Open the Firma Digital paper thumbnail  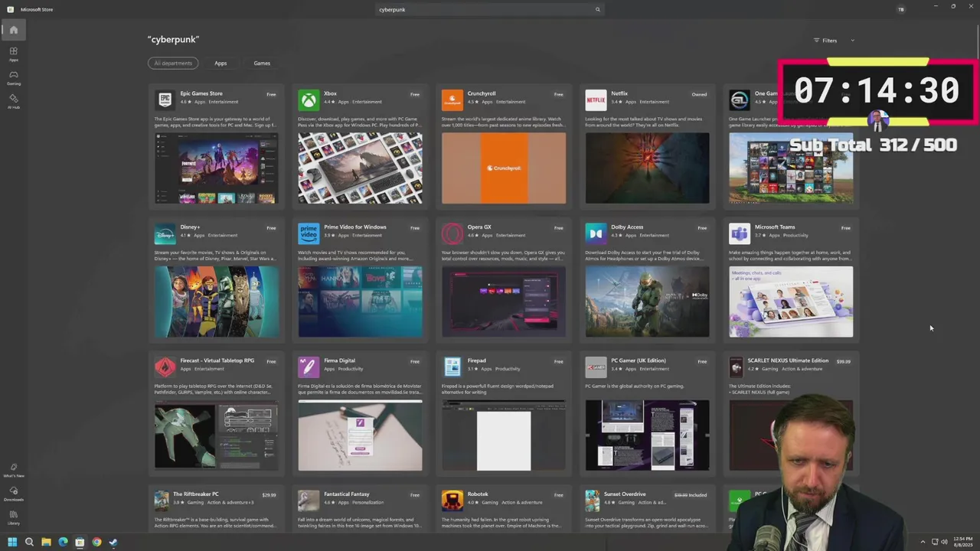point(360,435)
